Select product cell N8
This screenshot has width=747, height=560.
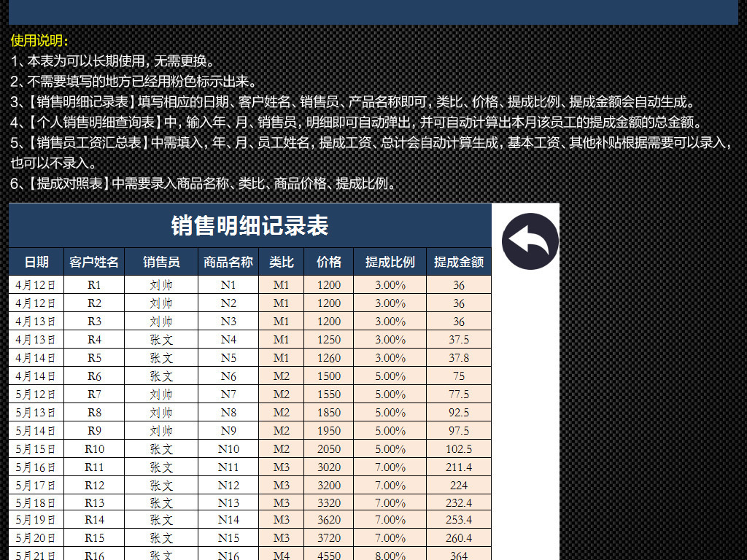click(228, 413)
